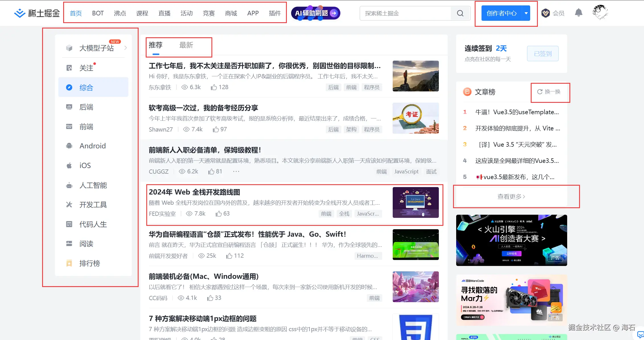The height and width of the screenshot is (340, 644).
Task: Click the notification bell icon
Action: (579, 13)
